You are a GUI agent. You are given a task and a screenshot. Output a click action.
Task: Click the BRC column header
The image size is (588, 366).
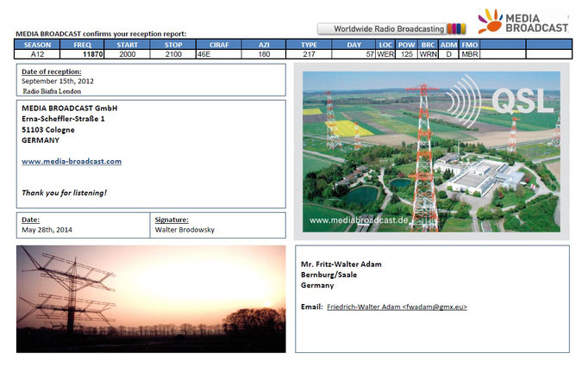[428, 45]
